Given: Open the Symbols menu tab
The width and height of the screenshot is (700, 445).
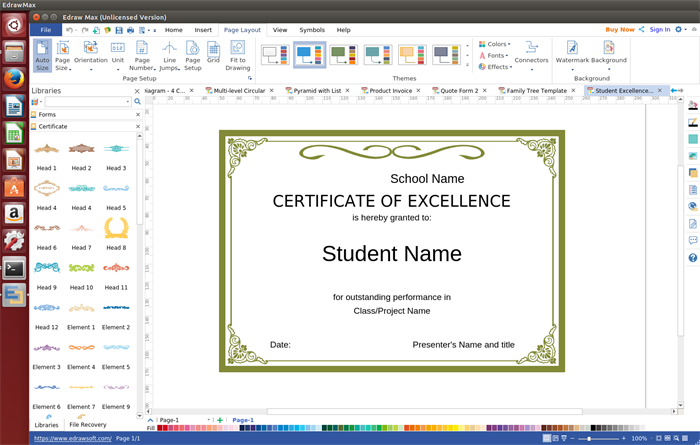Looking at the screenshot, I should coord(312,30).
